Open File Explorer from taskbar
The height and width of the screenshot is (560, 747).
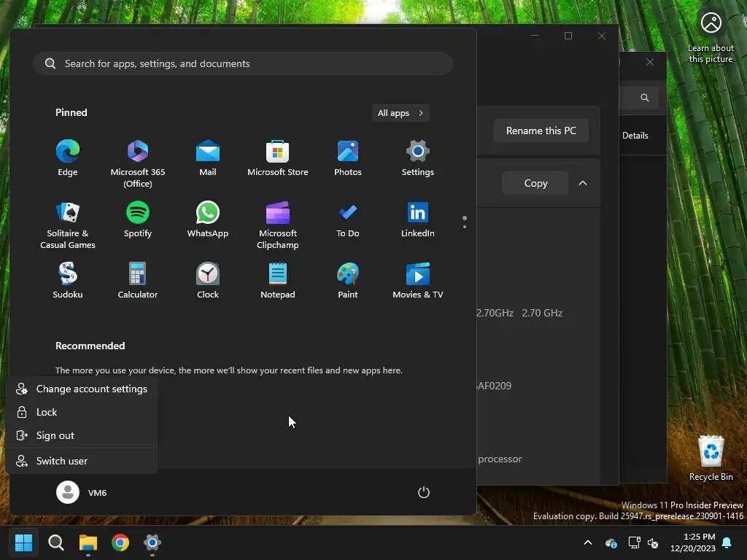coord(88,542)
